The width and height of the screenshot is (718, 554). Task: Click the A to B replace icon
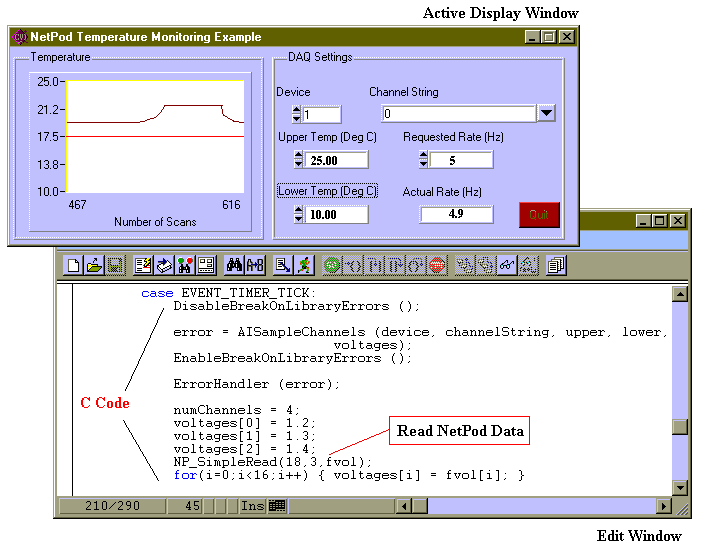click(x=255, y=265)
